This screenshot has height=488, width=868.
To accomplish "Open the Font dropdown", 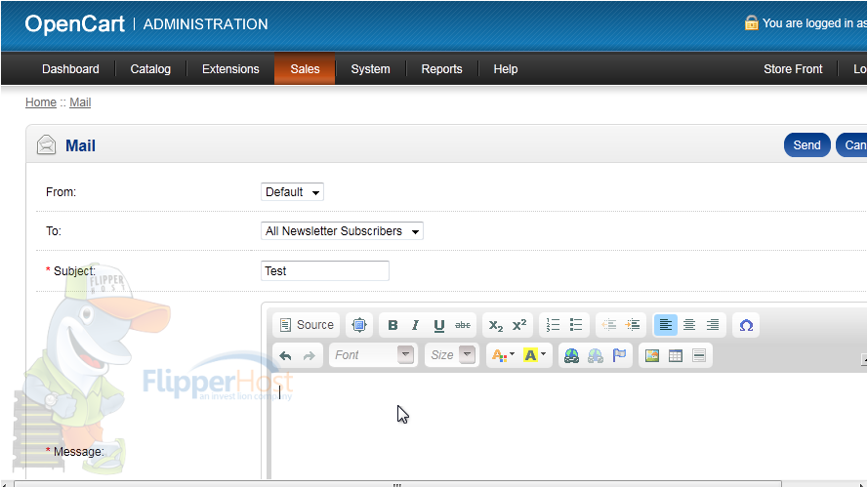I will coord(374,355).
